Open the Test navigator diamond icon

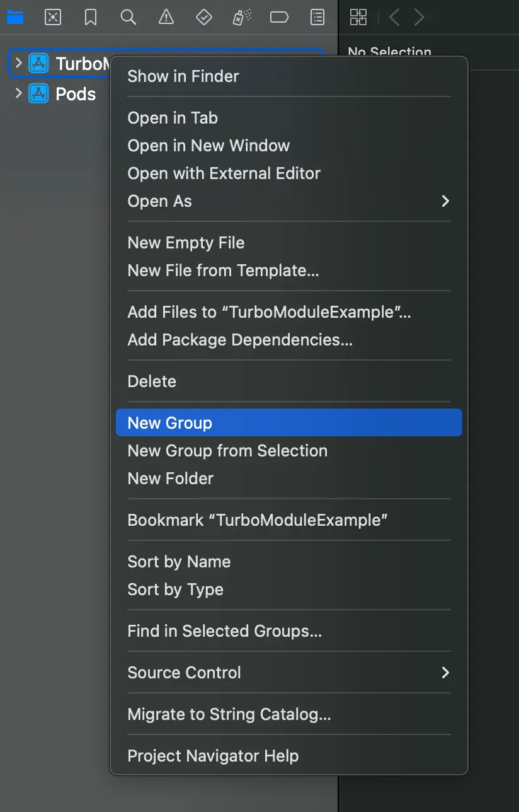[x=203, y=17]
